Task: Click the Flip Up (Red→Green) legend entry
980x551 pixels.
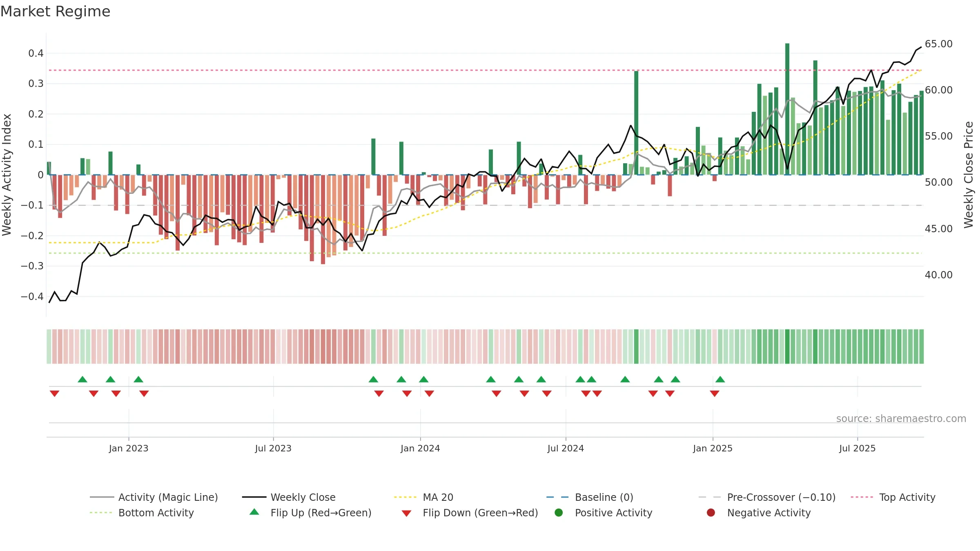Action: point(310,513)
